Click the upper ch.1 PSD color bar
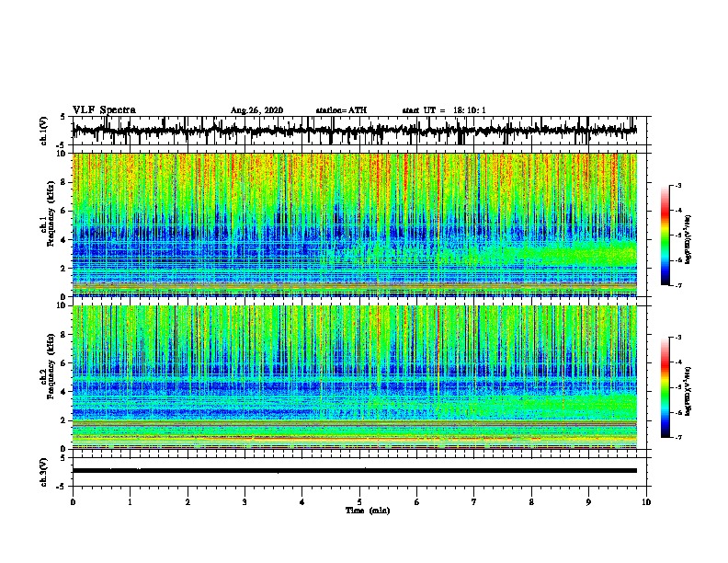The image size is (728, 563). click(x=665, y=236)
